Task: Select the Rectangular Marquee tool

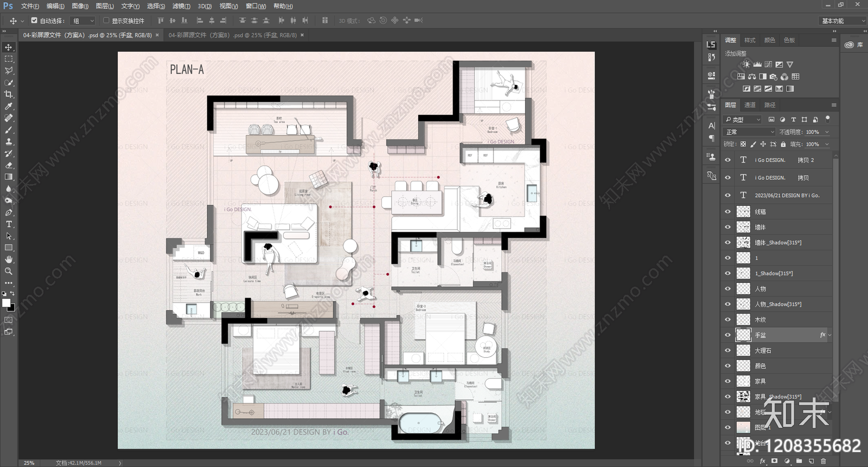Action: click(x=9, y=59)
